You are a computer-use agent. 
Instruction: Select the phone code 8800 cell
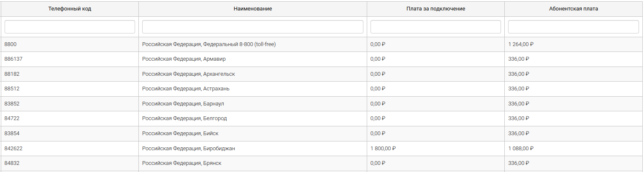pos(10,44)
